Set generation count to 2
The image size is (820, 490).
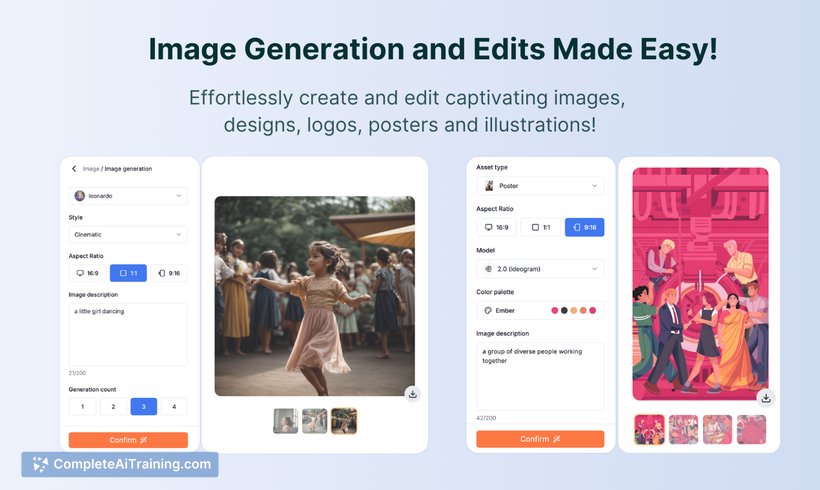(x=113, y=406)
